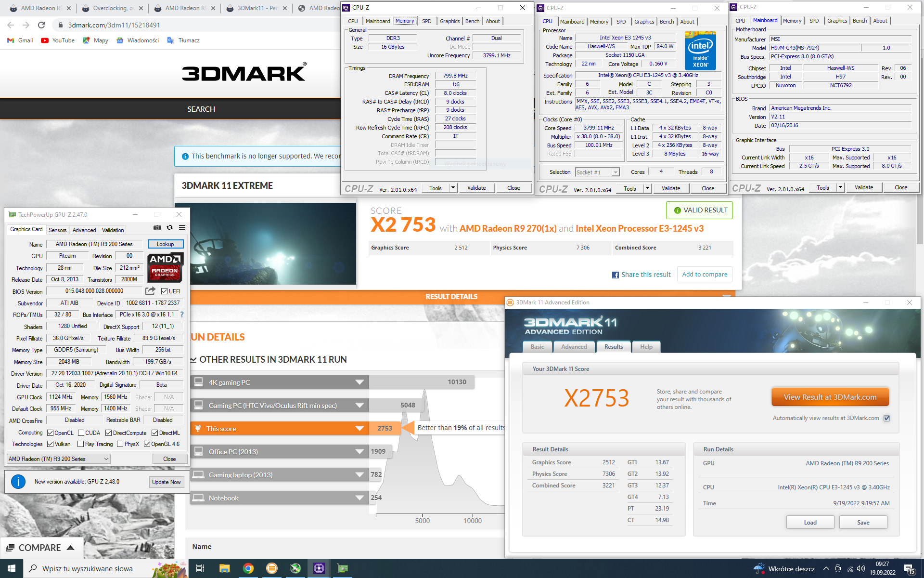The width and height of the screenshot is (924, 578).
Task: Click the Add to compare button
Action: coord(705,275)
